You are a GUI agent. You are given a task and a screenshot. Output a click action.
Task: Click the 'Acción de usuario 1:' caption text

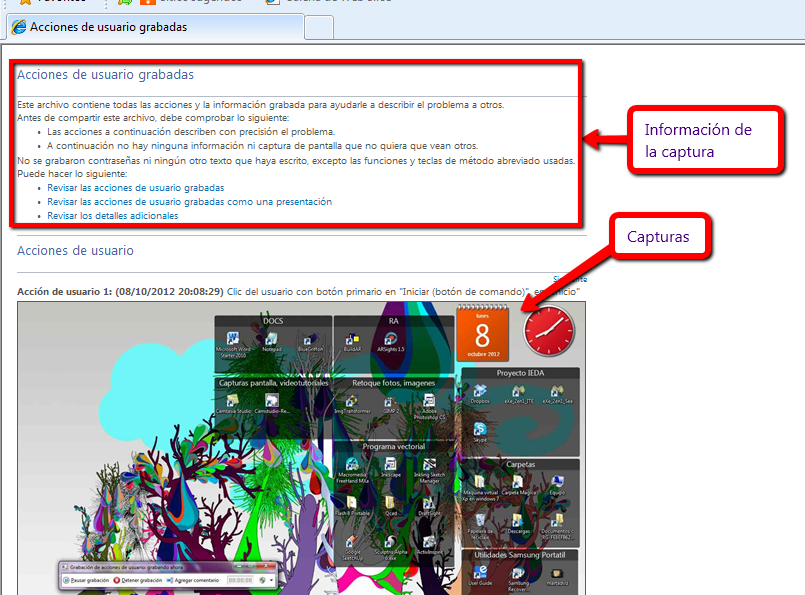(64, 292)
